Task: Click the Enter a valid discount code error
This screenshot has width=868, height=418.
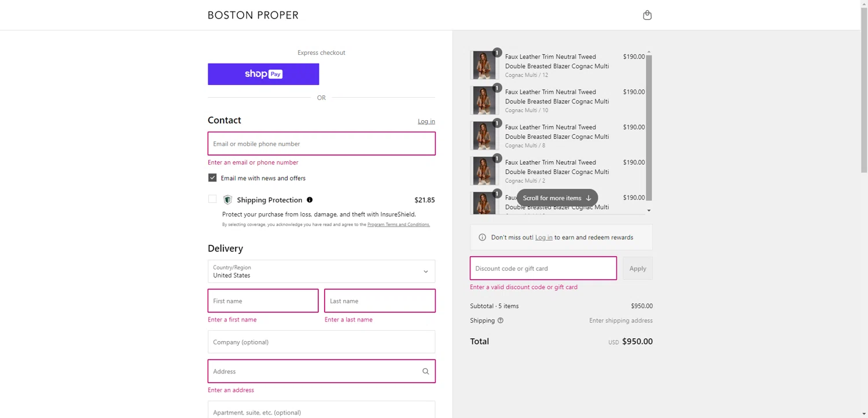Action: pyautogui.click(x=524, y=287)
